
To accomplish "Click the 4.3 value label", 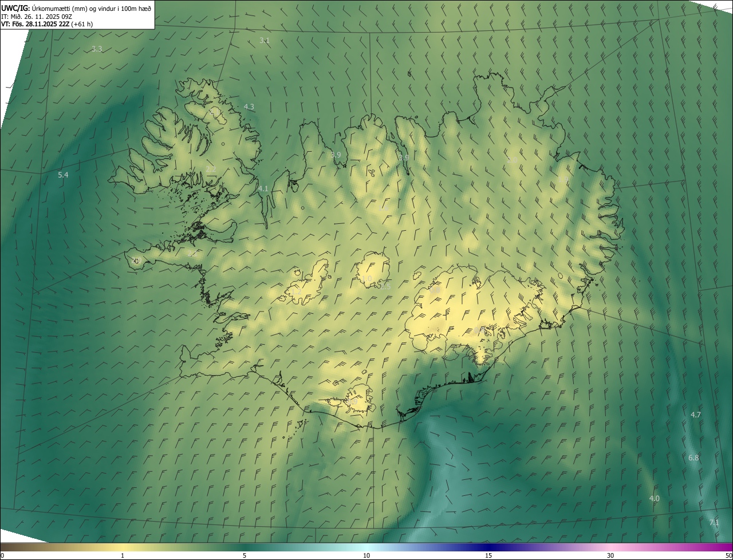I will [x=249, y=107].
